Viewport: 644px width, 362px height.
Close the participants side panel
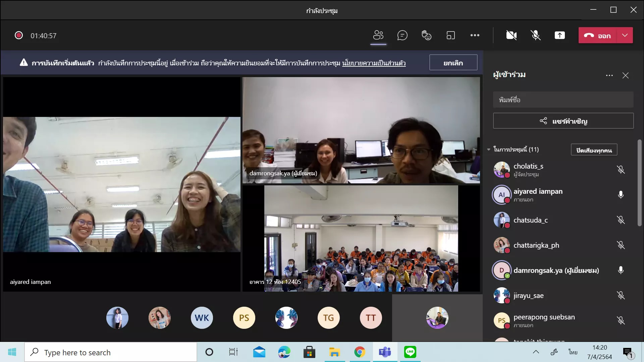(x=625, y=75)
